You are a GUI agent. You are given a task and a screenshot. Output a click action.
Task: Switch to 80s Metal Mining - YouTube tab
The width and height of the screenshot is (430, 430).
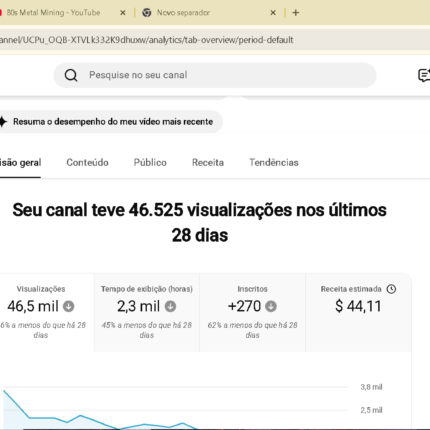63,13
